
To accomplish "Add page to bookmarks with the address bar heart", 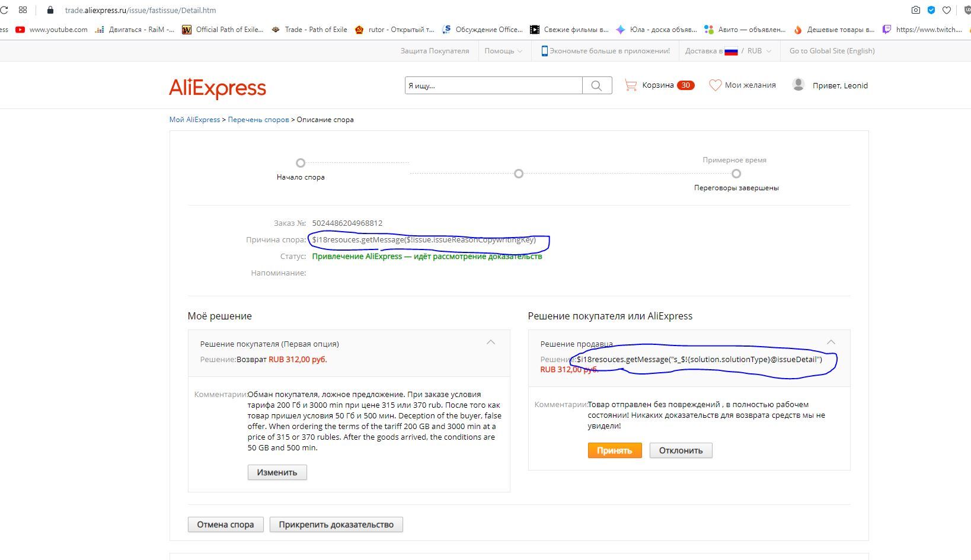I will [x=947, y=10].
